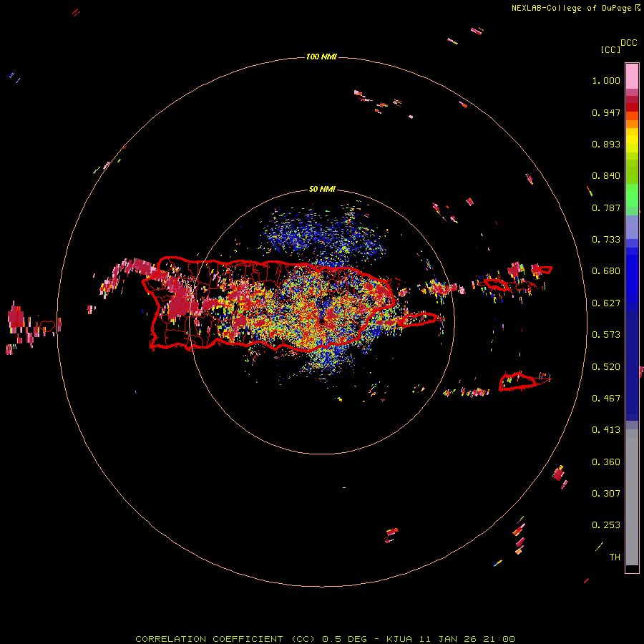
Task: Click the 0.893 legend value
Action: pos(606,144)
